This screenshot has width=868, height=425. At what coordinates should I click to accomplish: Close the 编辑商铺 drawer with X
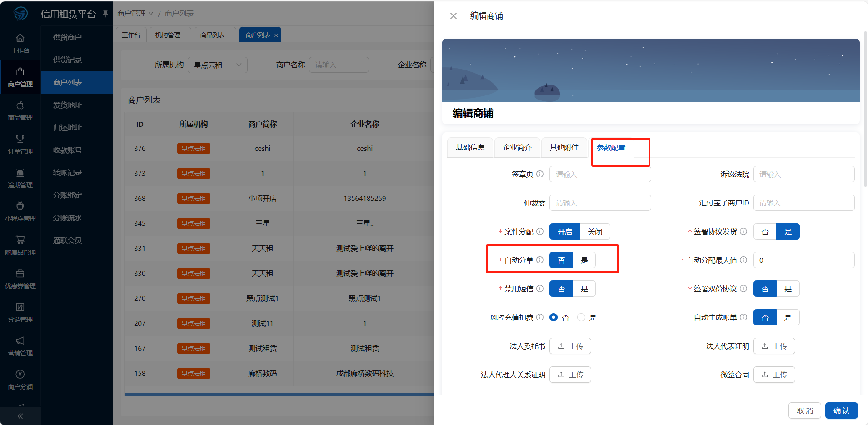tap(453, 16)
